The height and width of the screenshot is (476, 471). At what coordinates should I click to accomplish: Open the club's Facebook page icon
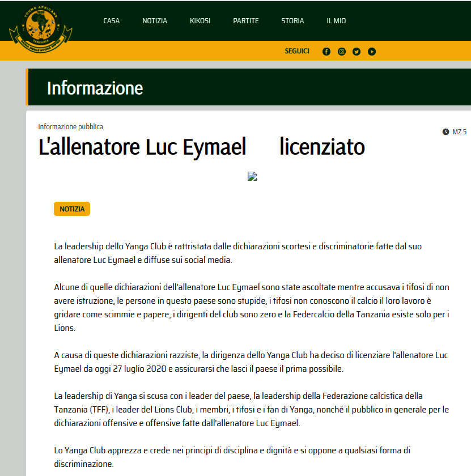click(326, 52)
